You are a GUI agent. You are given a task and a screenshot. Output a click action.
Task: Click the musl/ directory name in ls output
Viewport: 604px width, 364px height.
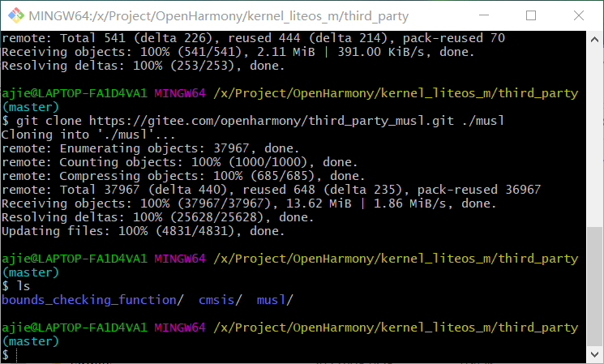tap(275, 300)
